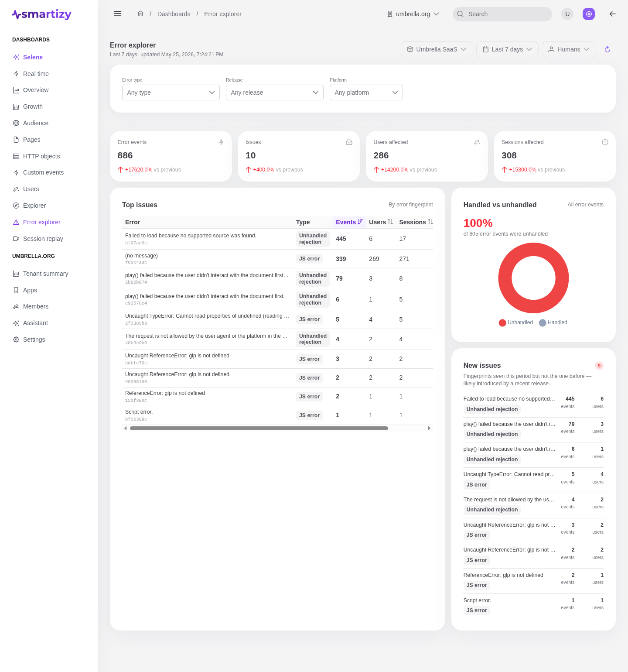
Task: Click the Overview chart icon
Action: (x=16, y=90)
